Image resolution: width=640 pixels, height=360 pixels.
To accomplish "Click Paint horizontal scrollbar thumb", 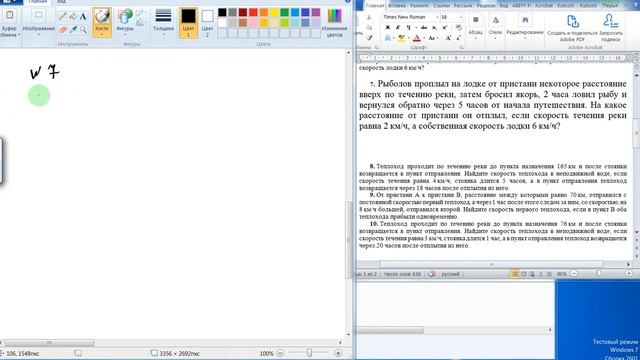I will pyautogui.click(x=49, y=343).
